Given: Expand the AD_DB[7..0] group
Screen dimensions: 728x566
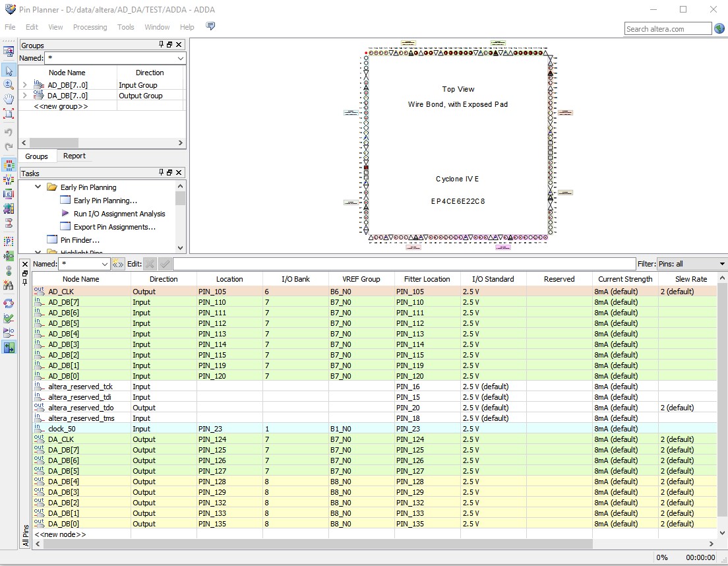Looking at the screenshot, I should [x=24, y=85].
